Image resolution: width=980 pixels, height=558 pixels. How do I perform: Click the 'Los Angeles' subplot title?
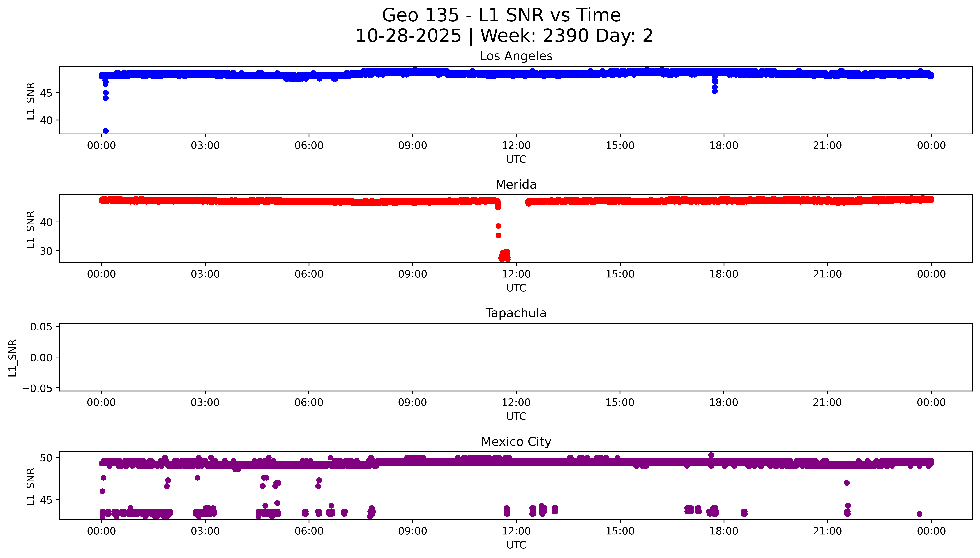(516, 56)
